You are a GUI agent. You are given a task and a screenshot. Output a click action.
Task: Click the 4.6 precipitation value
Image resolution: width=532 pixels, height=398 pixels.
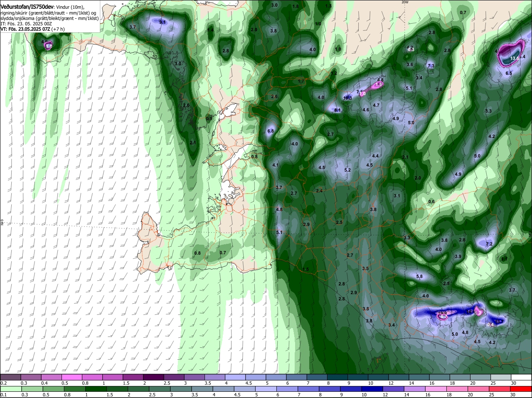click(x=366, y=110)
